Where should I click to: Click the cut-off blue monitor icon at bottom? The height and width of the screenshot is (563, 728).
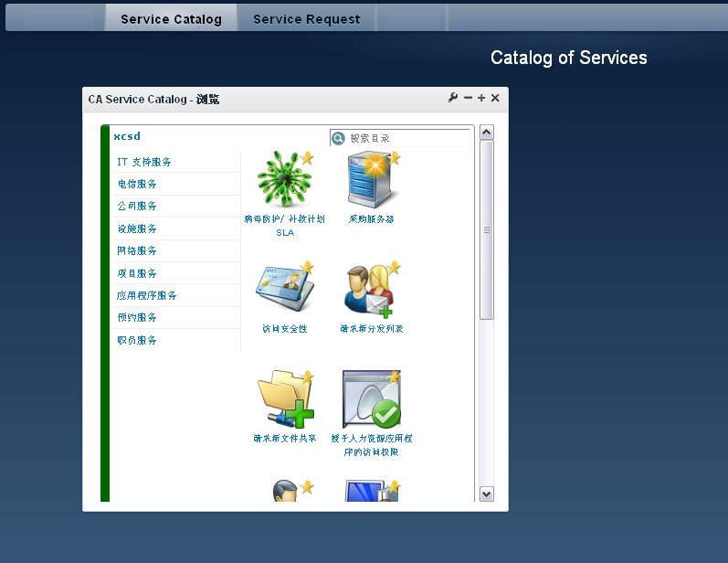pyautogui.click(x=370, y=491)
